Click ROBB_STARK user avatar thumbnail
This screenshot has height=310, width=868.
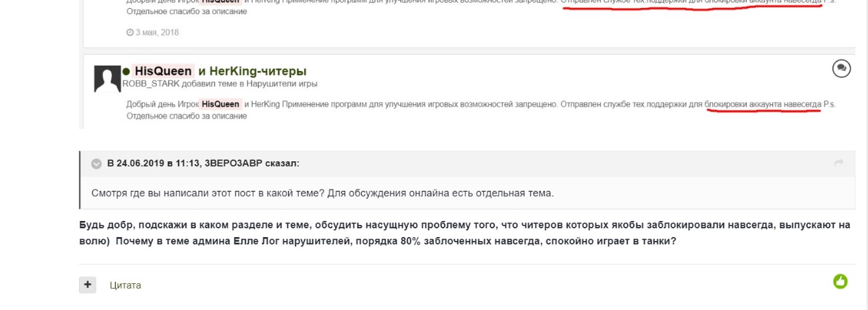[x=107, y=80]
